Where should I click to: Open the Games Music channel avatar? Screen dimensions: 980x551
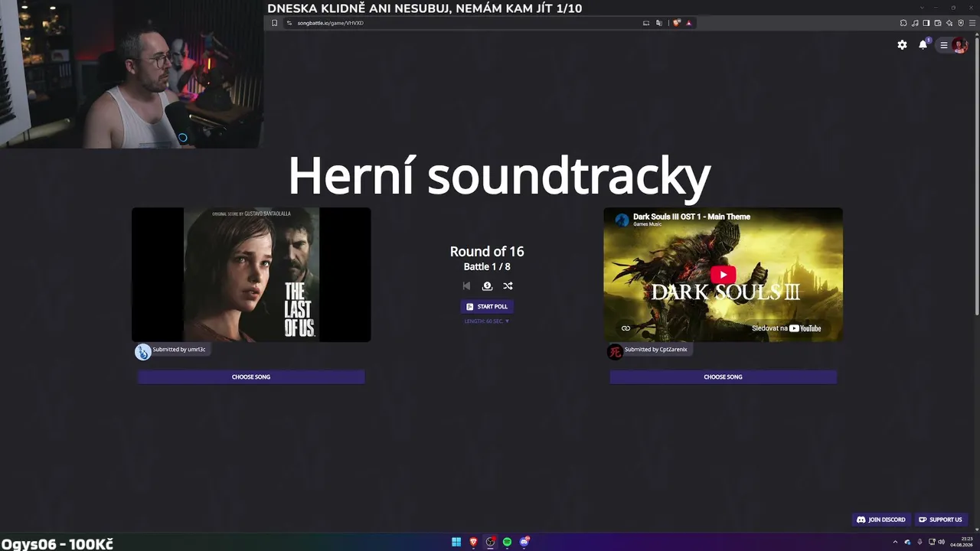point(622,220)
